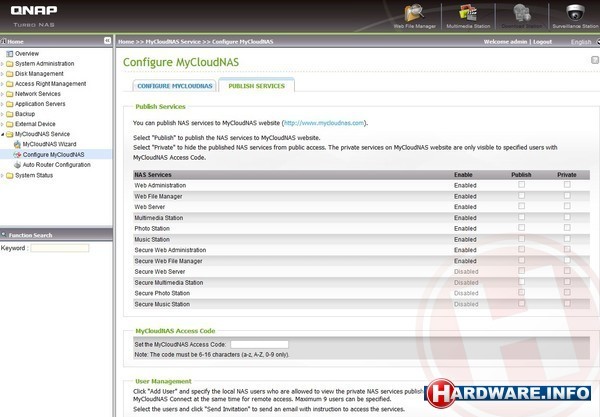
Task: Collapse the left navigation panel arrow
Action: click(108, 41)
